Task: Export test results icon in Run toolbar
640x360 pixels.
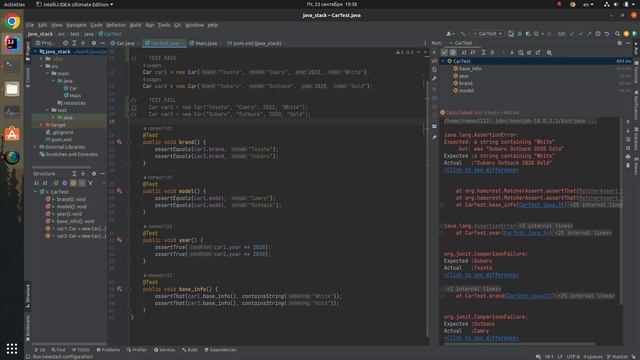Action: point(538,52)
